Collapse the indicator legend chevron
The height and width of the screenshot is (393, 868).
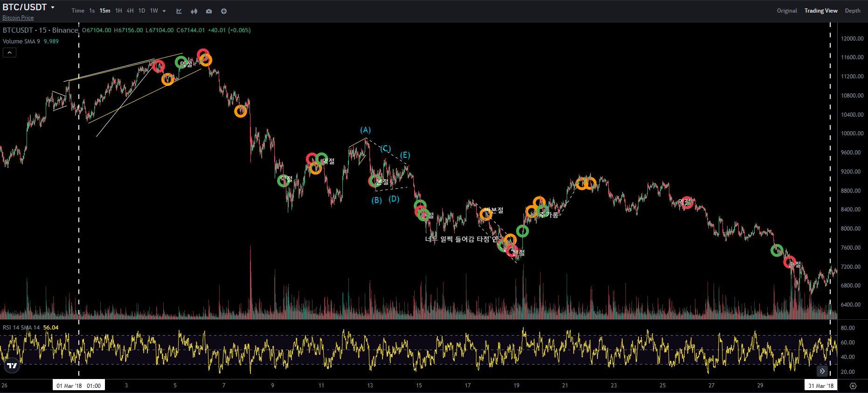coord(9,53)
